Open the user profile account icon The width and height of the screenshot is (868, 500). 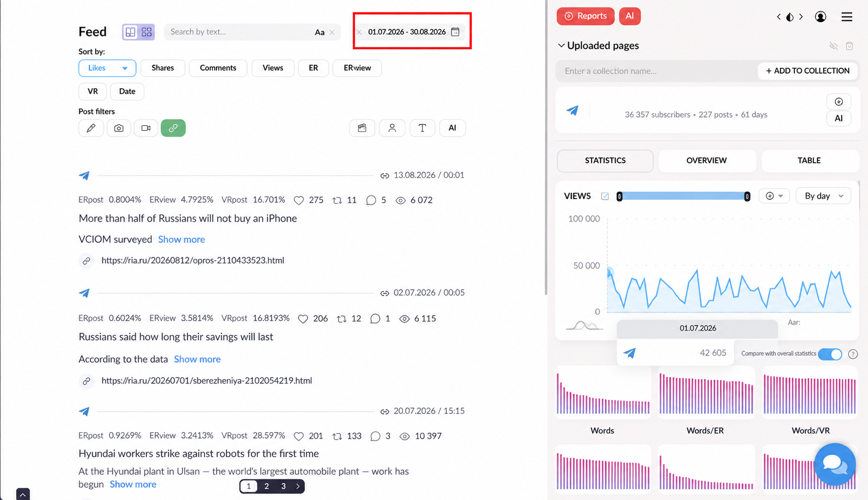tap(821, 17)
